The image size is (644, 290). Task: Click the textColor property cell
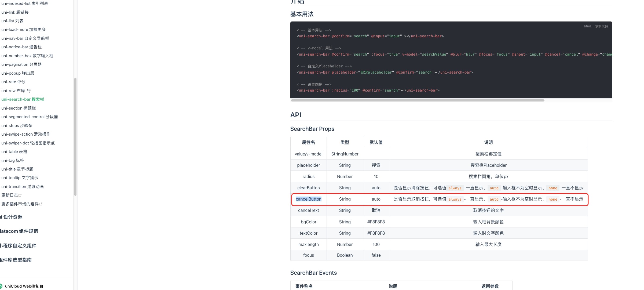click(x=309, y=233)
